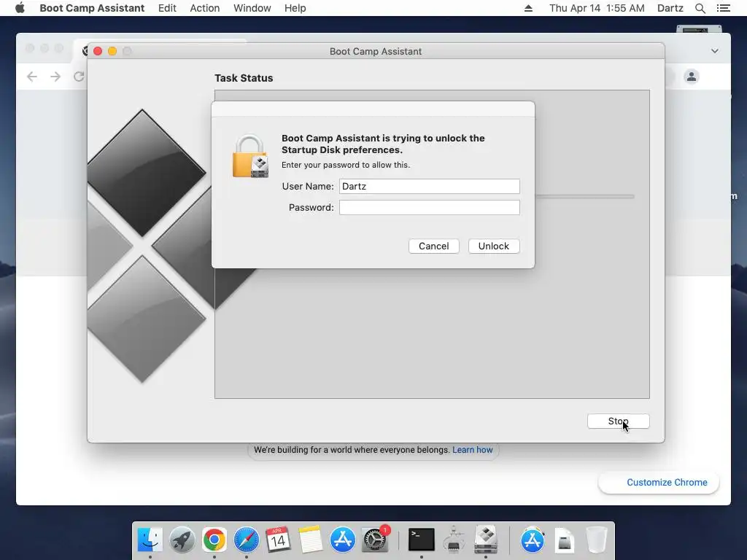This screenshot has width=747, height=560.
Task: Open the Window menu
Action: (x=252, y=8)
